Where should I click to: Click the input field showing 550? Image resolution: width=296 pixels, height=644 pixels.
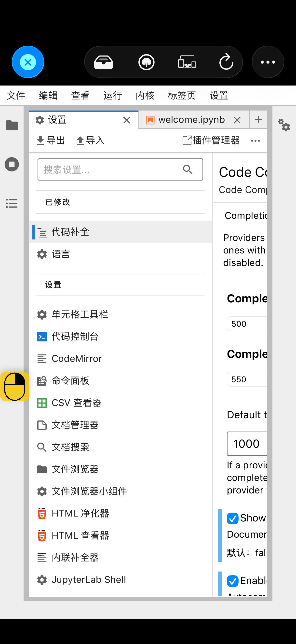247,379
